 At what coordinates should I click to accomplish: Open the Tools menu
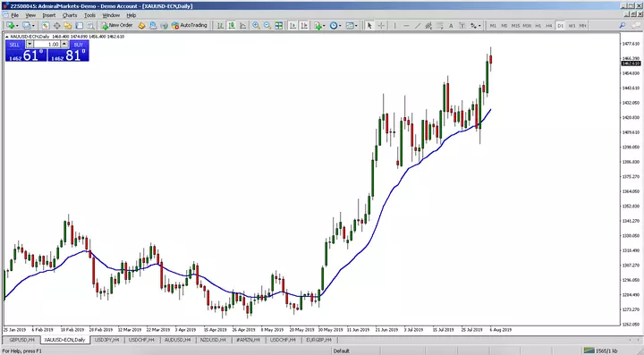89,15
